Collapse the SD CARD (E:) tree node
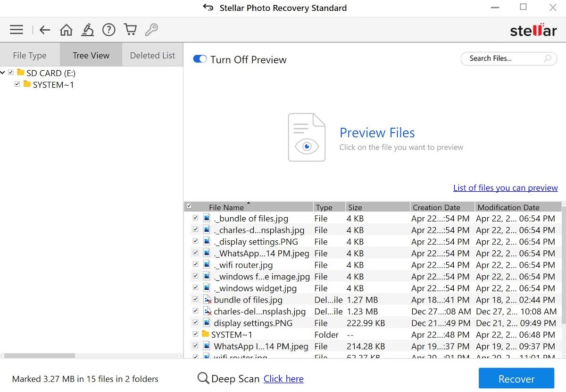 pos(3,73)
